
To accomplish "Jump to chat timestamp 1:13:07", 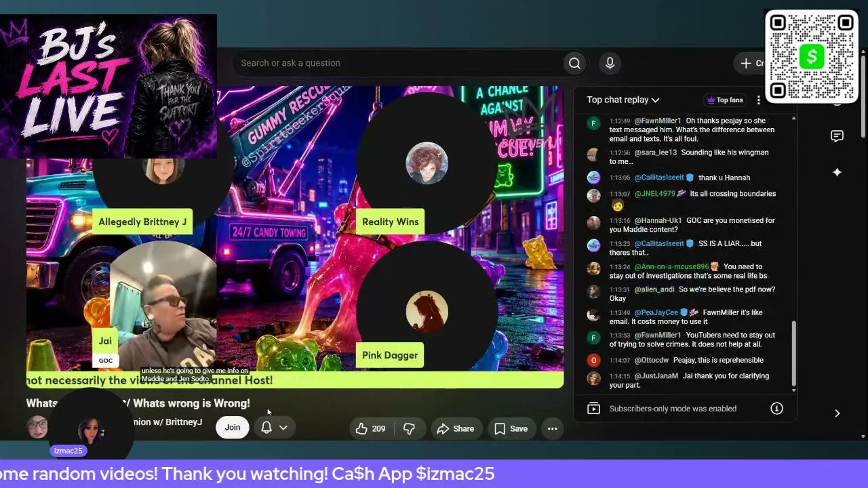I will [620, 194].
